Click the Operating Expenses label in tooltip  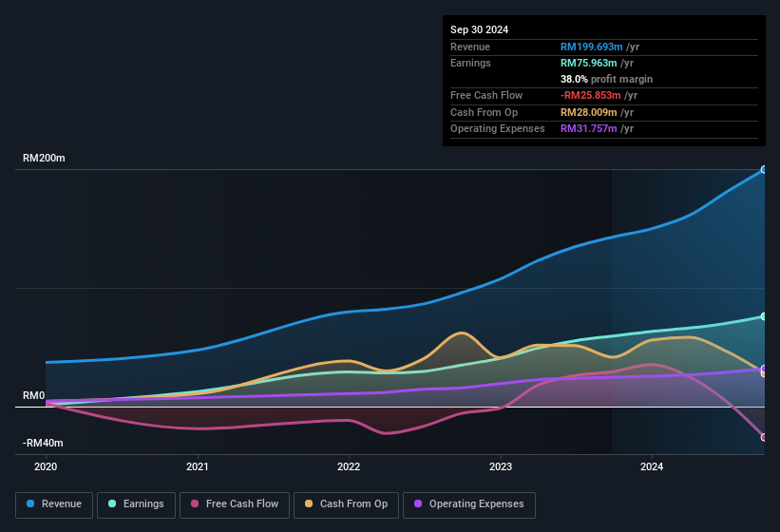[x=498, y=128]
